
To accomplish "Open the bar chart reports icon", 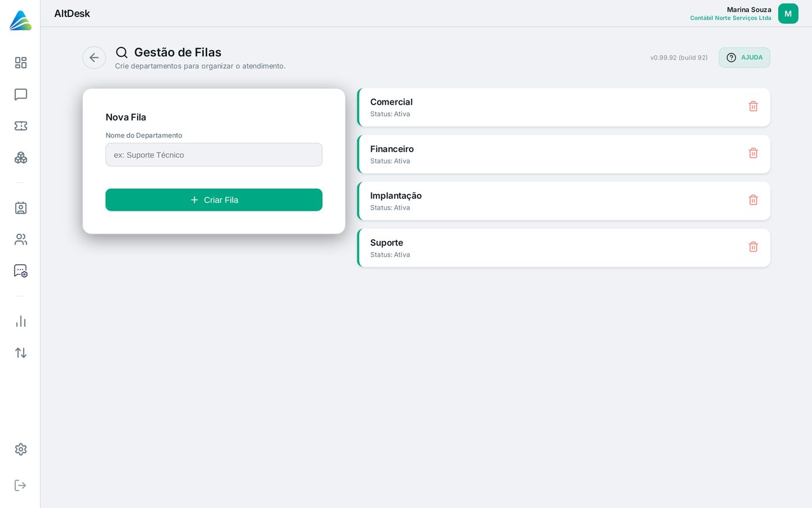I will (21, 321).
